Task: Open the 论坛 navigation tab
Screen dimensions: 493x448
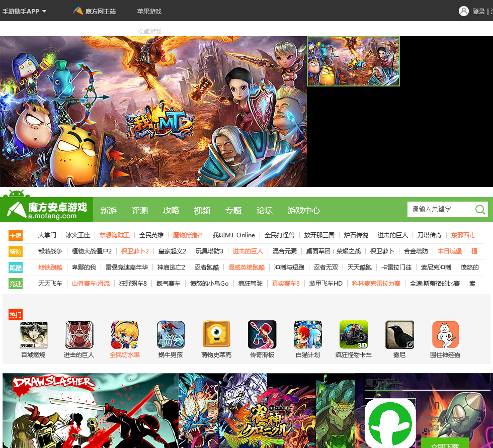Action: click(265, 210)
